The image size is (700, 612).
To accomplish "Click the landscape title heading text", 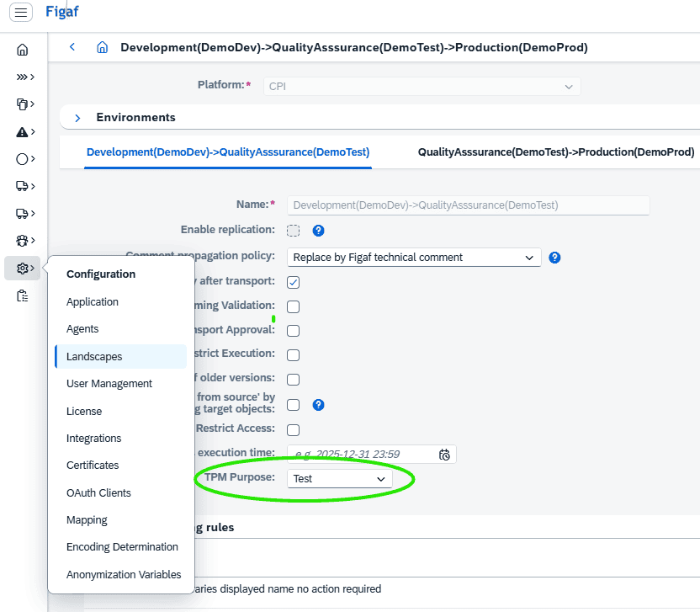I will 354,47.
